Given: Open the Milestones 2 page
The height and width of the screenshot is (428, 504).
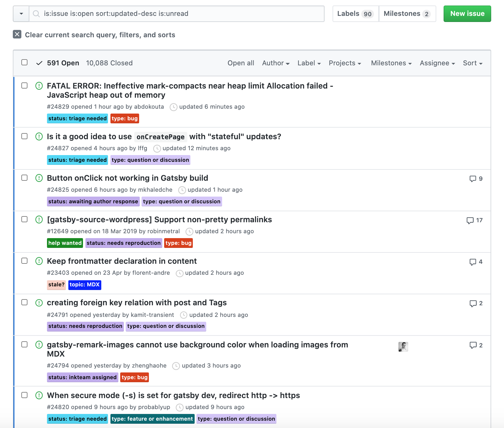Looking at the screenshot, I should pos(407,14).
